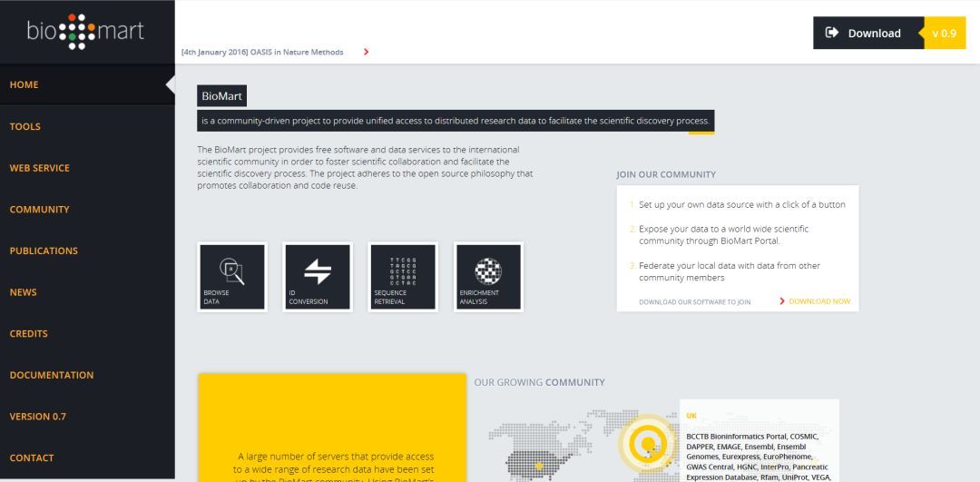Open the Version 0.7 menu item

click(x=87, y=417)
